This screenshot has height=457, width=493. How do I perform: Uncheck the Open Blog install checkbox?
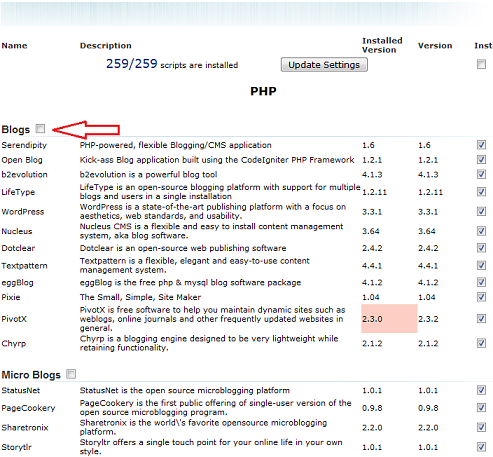481,159
